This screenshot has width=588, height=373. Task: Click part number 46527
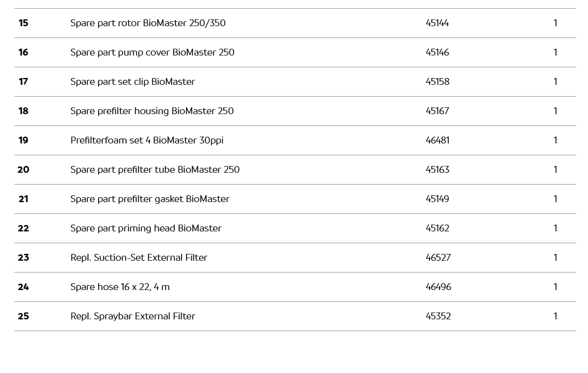[438, 258]
